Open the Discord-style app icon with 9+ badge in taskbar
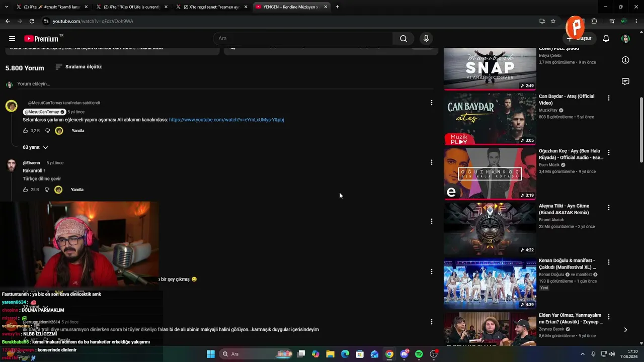644x362 pixels. pos(404,354)
